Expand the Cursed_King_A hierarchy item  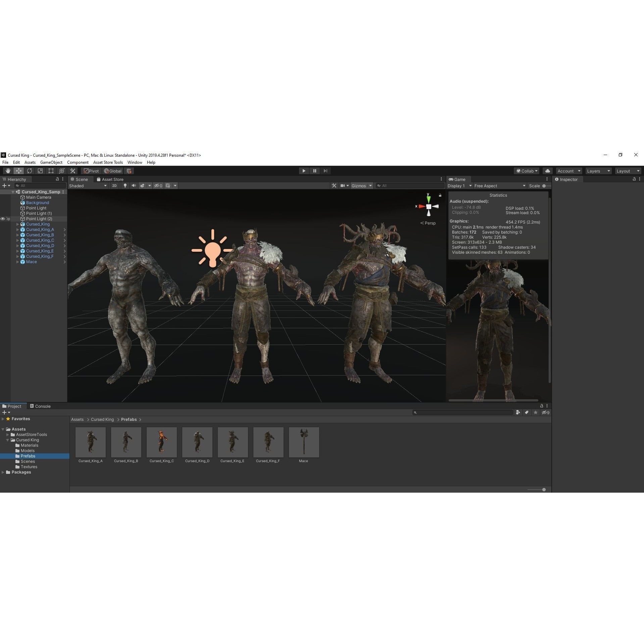[x=17, y=230]
